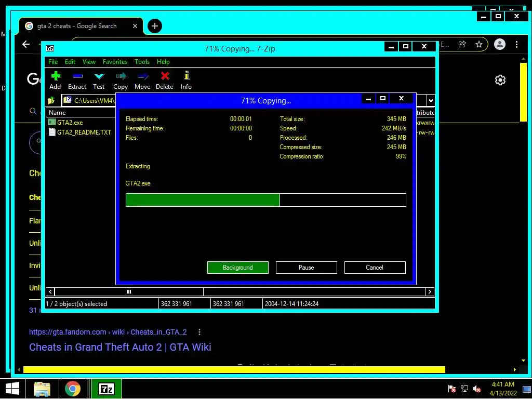Viewport: 532px width, 399px height.
Task: Click the 7-Zip address path field
Action: coord(89,100)
